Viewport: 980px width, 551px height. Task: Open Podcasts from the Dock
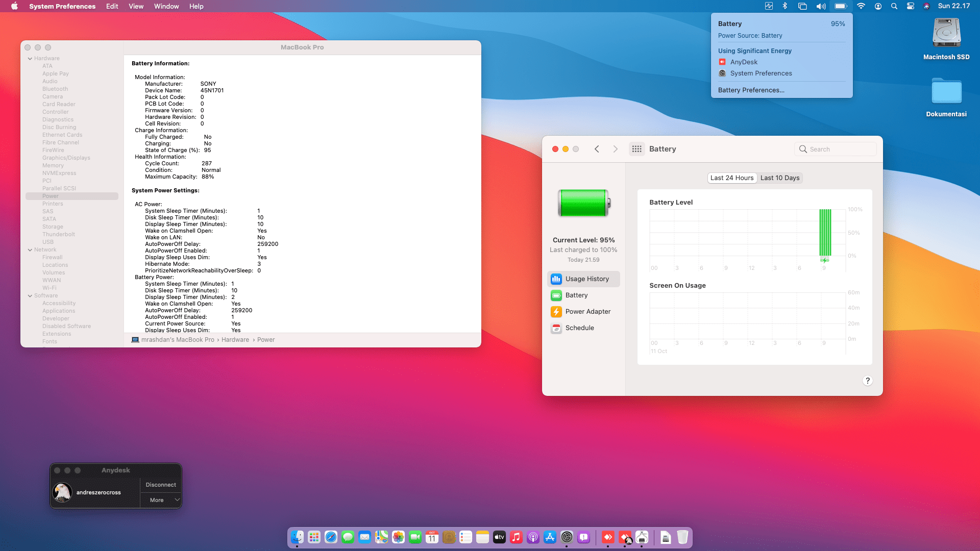[x=533, y=537]
